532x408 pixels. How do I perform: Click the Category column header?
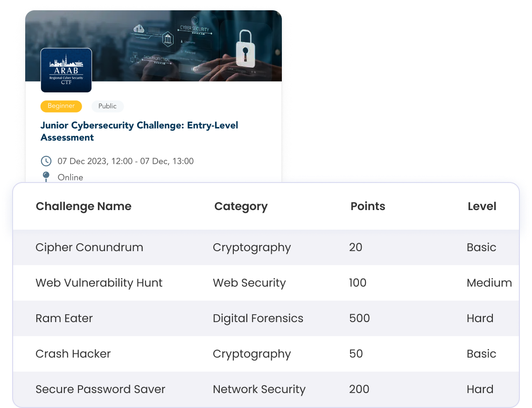241,206
